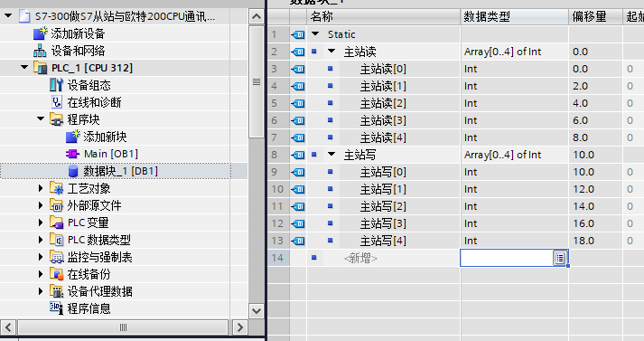Expand the 工艺对象 folder
Viewport: 644px width, 341px height.
click(x=41, y=188)
